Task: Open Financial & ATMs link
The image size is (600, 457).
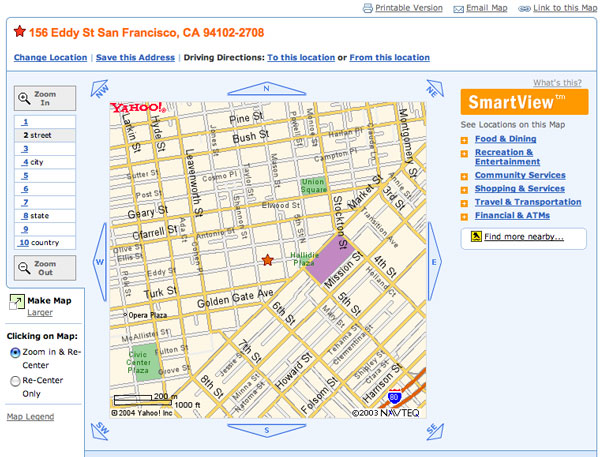Action: (512, 215)
